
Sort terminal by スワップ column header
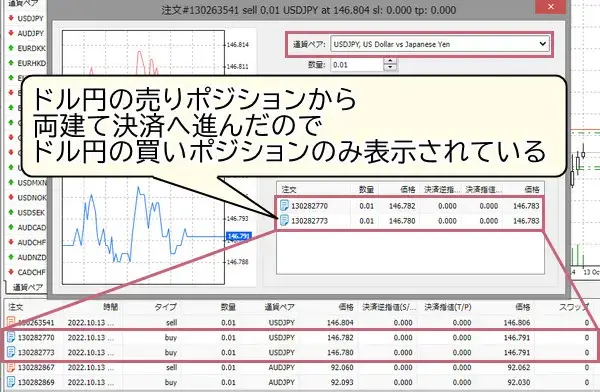[x=574, y=307]
